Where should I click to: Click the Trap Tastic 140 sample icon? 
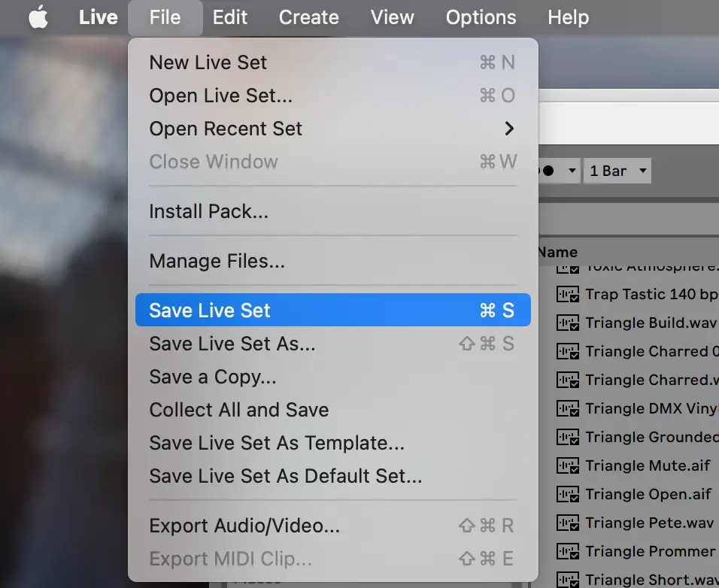[x=567, y=295]
